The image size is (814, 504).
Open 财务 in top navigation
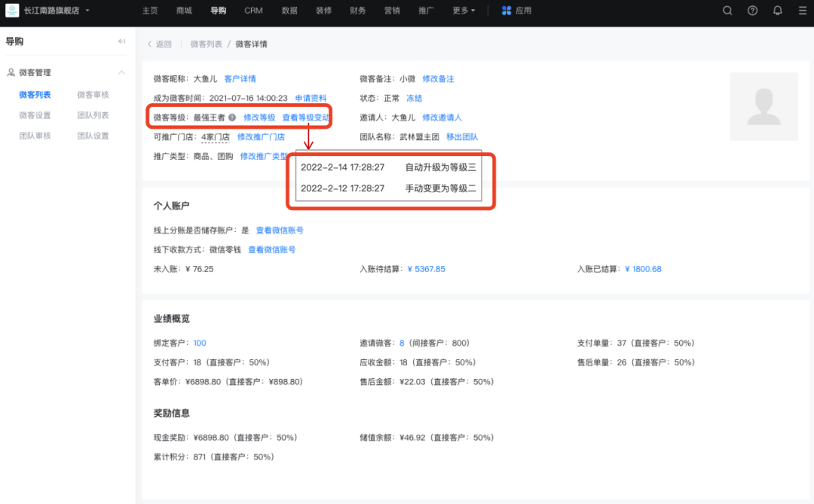pyautogui.click(x=358, y=11)
